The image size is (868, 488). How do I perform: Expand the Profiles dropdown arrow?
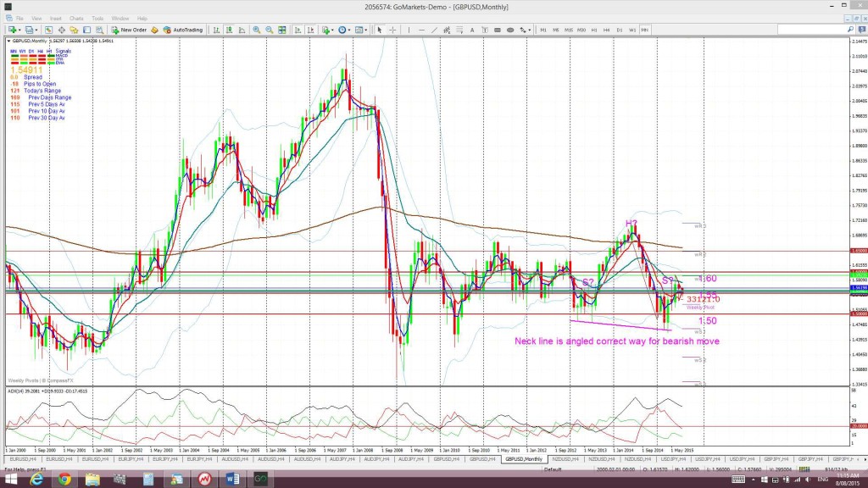pyautogui.click(x=36, y=30)
